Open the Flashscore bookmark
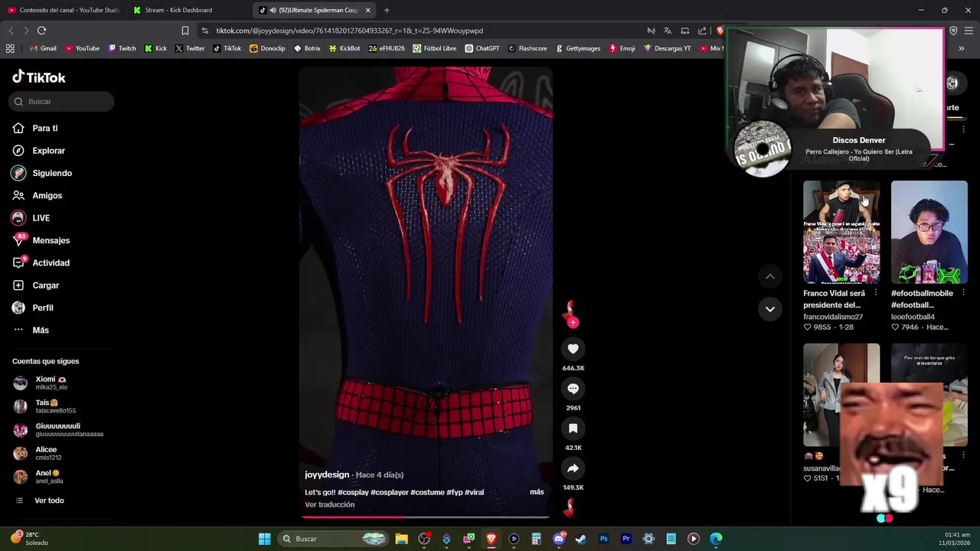The width and height of the screenshot is (980, 551). point(528,48)
